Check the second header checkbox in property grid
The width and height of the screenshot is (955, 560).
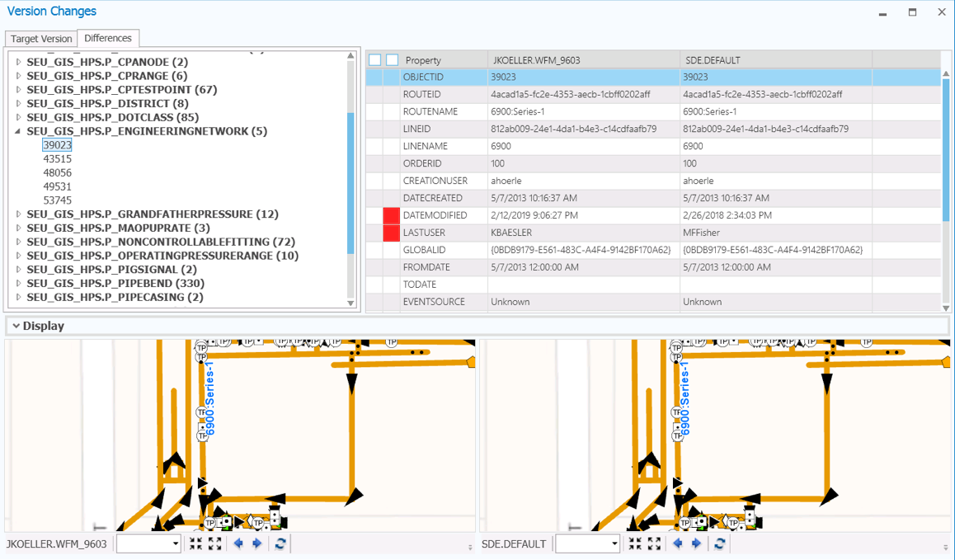392,59
